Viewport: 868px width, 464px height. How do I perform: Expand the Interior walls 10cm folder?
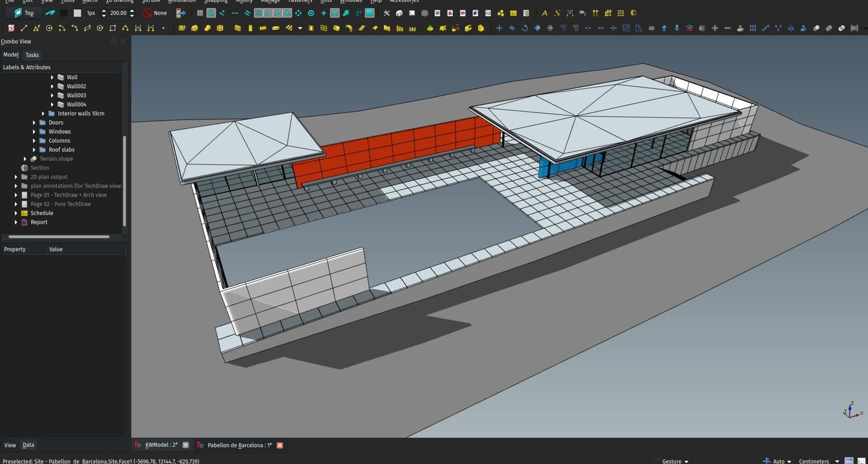[43, 113]
